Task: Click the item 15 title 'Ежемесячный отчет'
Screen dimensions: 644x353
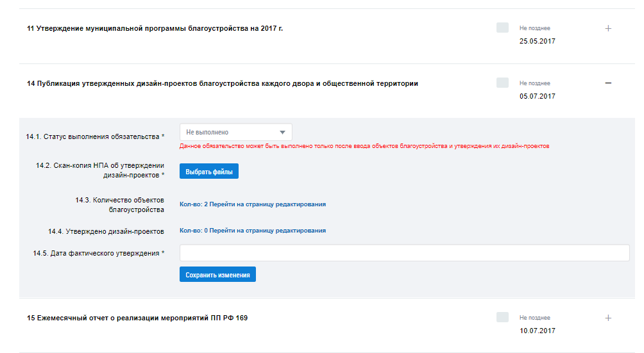Action: pos(137,318)
